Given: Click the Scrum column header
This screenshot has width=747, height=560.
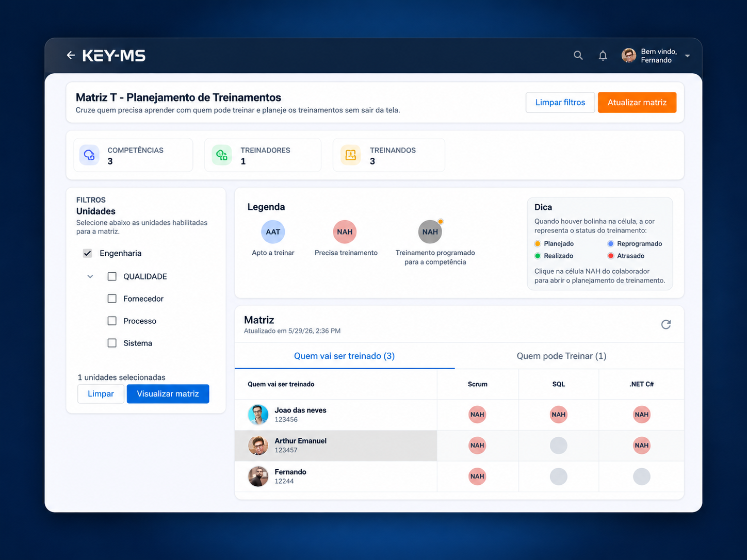Looking at the screenshot, I should [x=478, y=384].
